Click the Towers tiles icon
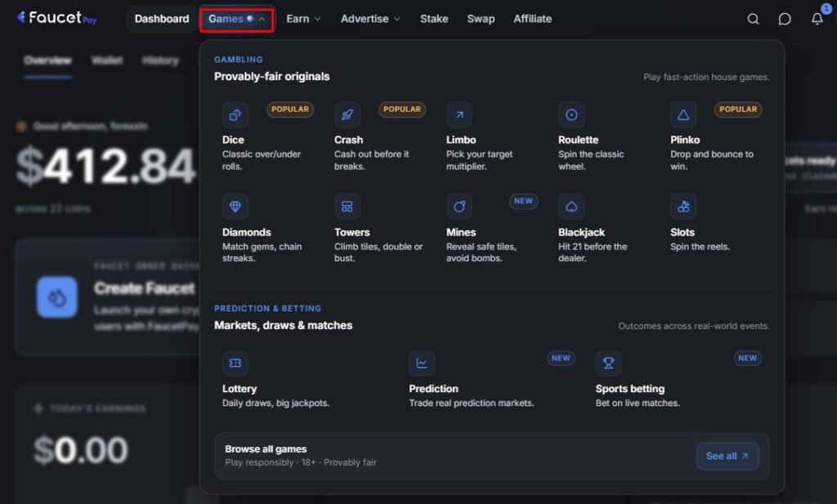This screenshot has width=837, height=504. [347, 207]
